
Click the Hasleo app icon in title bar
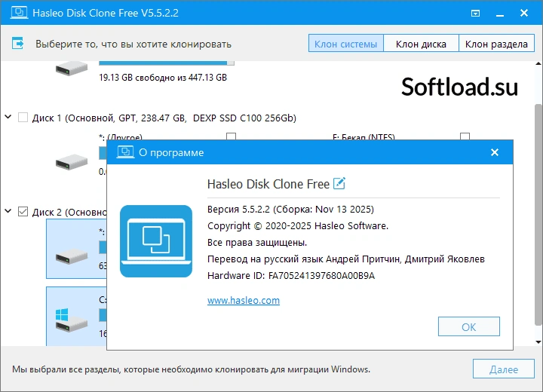(19, 13)
